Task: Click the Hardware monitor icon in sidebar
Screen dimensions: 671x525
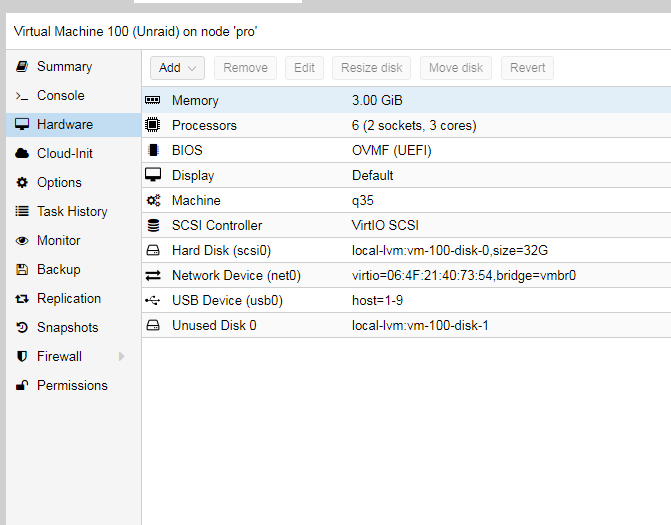Action: [22, 125]
